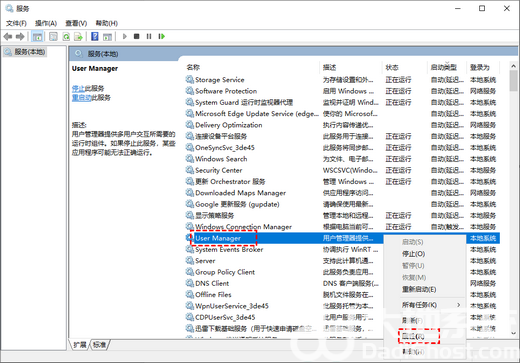Open the 帮助(H) menu
Screen dimensions: 520x363
pyautogui.click(x=107, y=23)
